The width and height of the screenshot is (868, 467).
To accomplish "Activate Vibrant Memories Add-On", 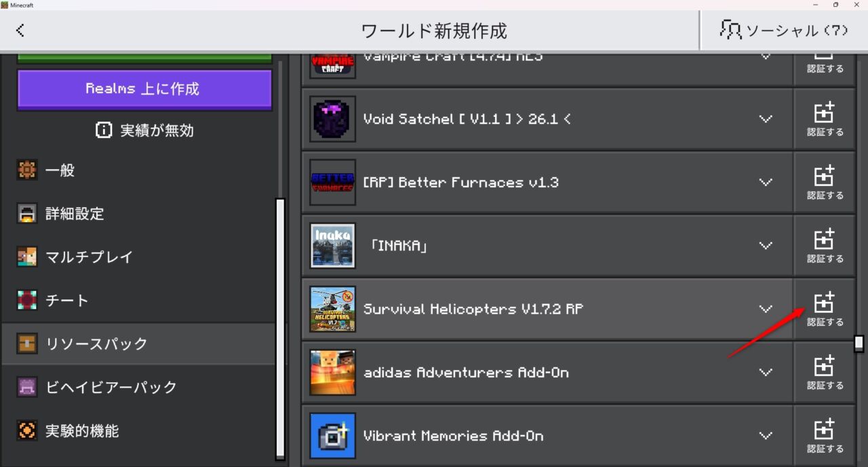I will click(825, 436).
